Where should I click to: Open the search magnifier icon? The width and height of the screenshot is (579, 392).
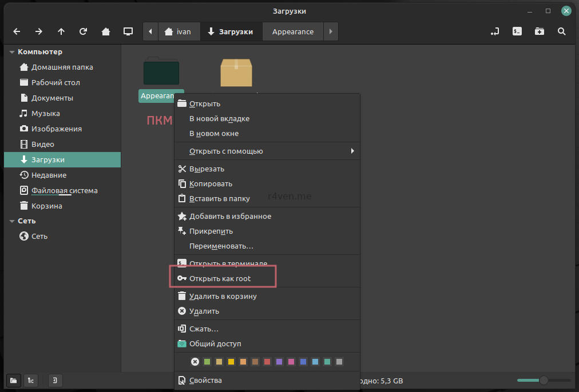point(562,31)
